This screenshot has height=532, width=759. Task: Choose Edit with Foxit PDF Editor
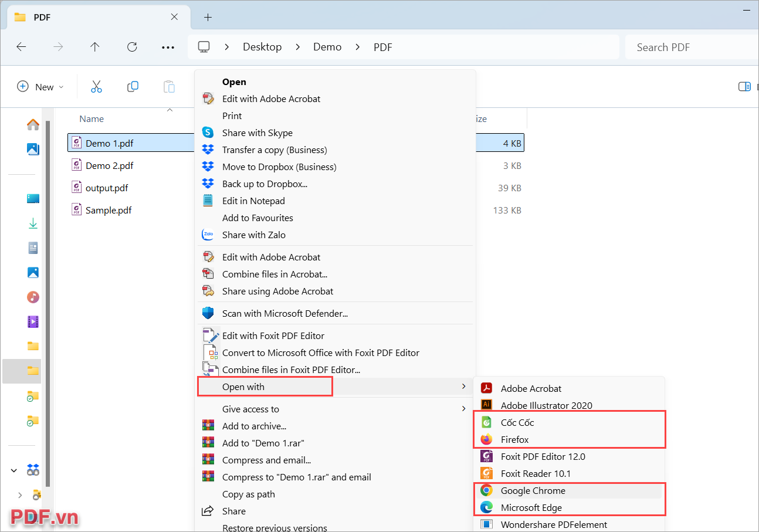335,336
